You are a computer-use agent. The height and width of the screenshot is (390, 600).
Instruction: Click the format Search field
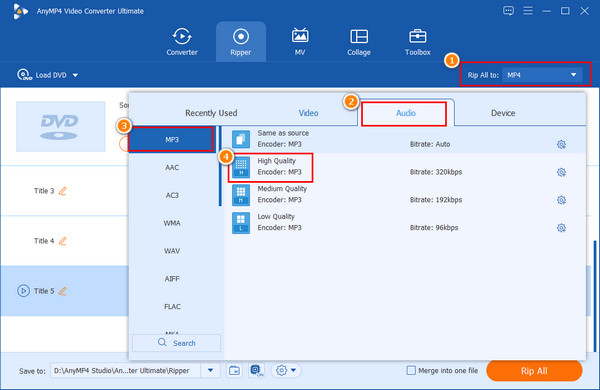[x=176, y=343]
